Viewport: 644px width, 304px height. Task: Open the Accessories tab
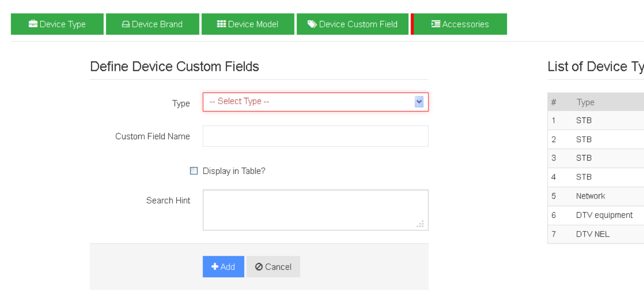[460, 24]
